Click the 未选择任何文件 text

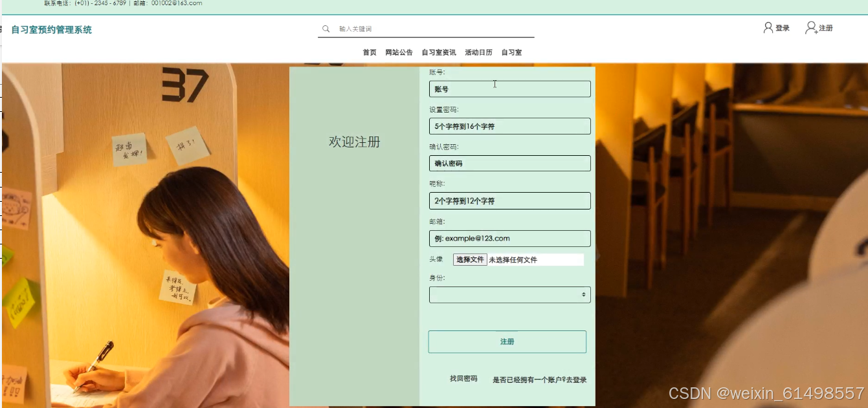pos(513,260)
